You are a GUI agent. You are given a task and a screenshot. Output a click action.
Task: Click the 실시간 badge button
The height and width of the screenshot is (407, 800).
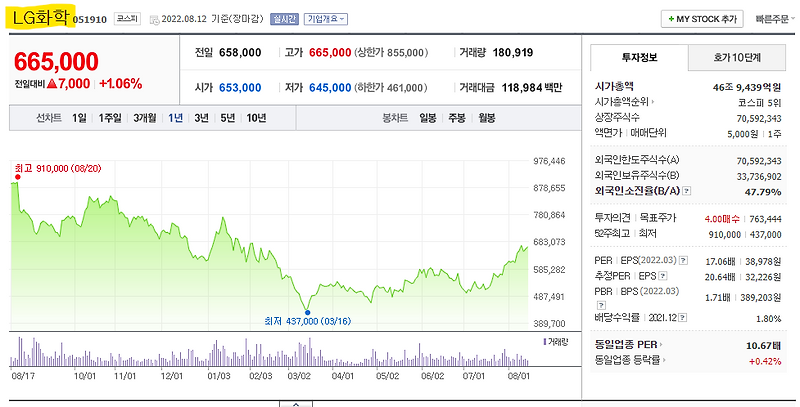pos(284,19)
